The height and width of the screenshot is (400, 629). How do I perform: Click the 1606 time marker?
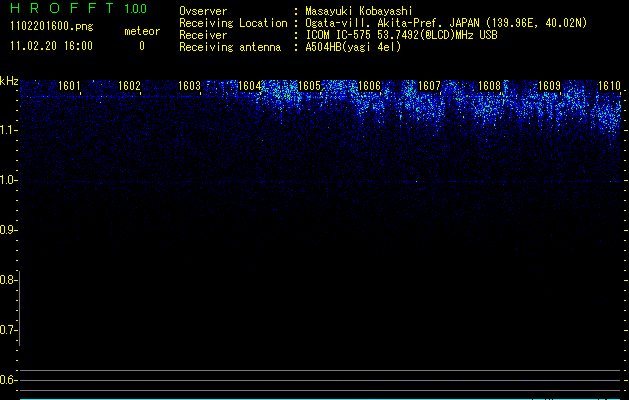click(x=369, y=86)
